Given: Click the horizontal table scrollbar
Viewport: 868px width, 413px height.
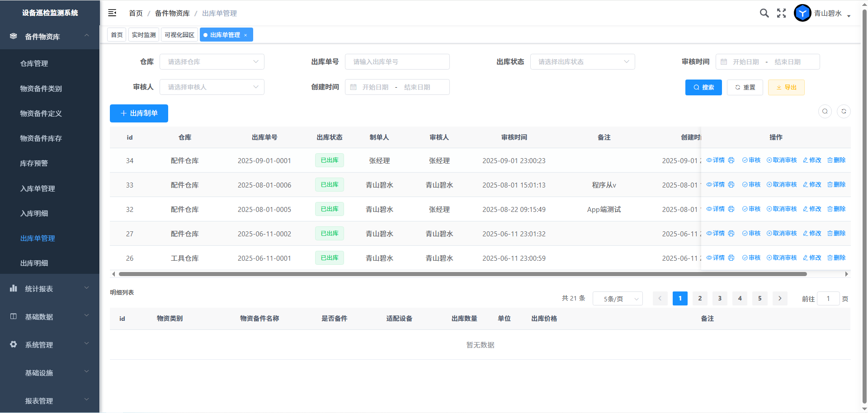Looking at the screenshot, I should click(462, 274).
